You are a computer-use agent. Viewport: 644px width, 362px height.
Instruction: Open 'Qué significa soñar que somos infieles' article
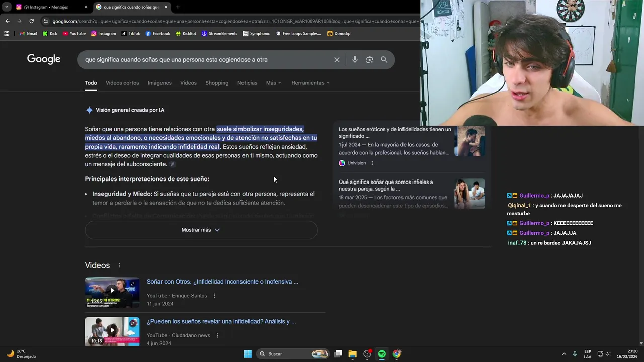[386, 186]
